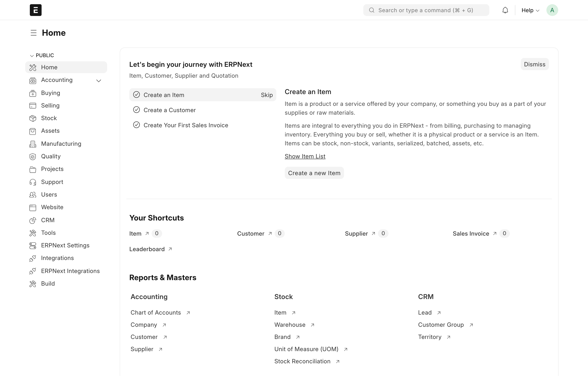Open the Website workspace
Screen dimensions: 588x378
tap(66, 207)
